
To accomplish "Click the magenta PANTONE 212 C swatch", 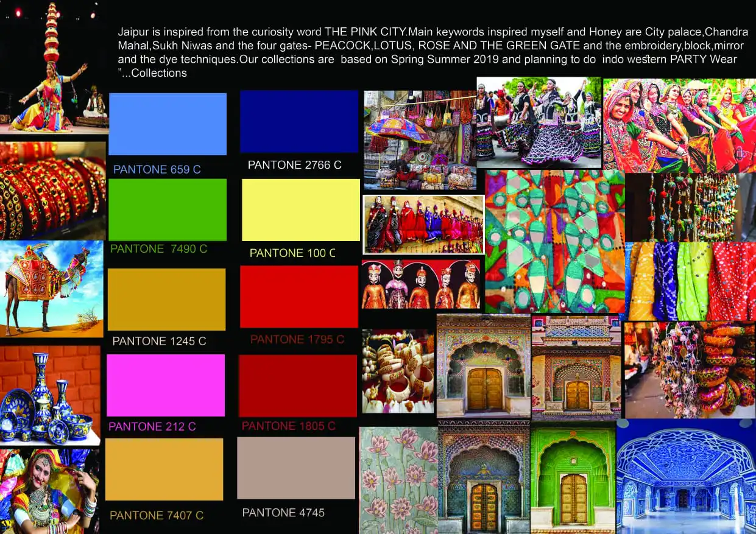I will point(166,385).
